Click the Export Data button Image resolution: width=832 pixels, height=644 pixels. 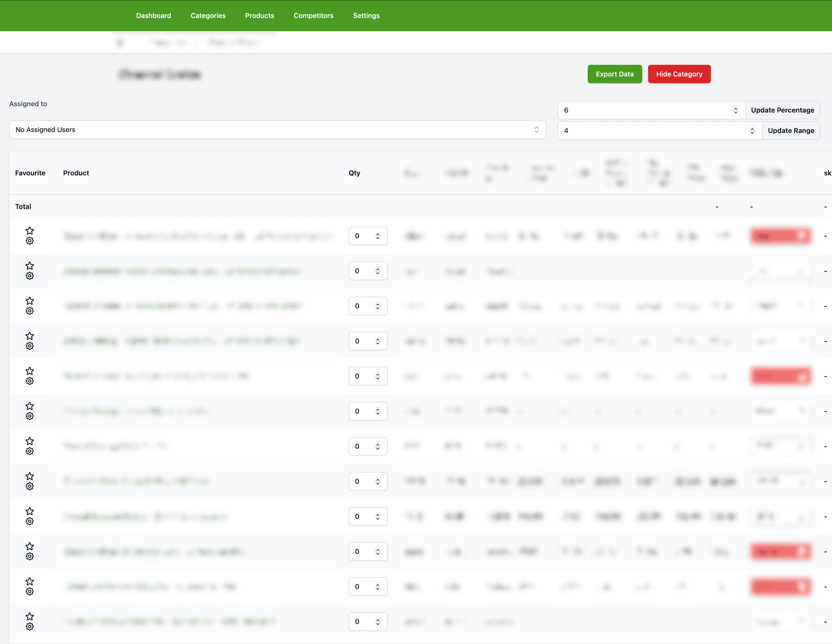click(x=615, y=74)
